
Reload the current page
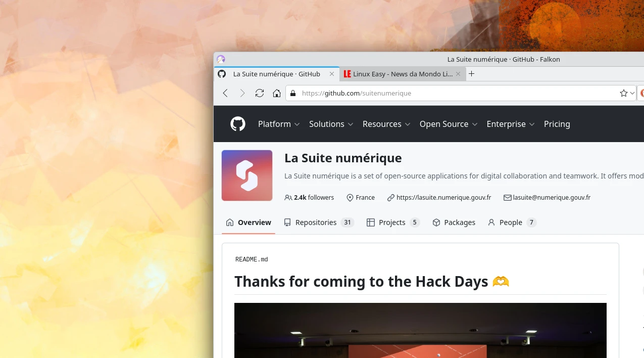click(x=260, y=93)
